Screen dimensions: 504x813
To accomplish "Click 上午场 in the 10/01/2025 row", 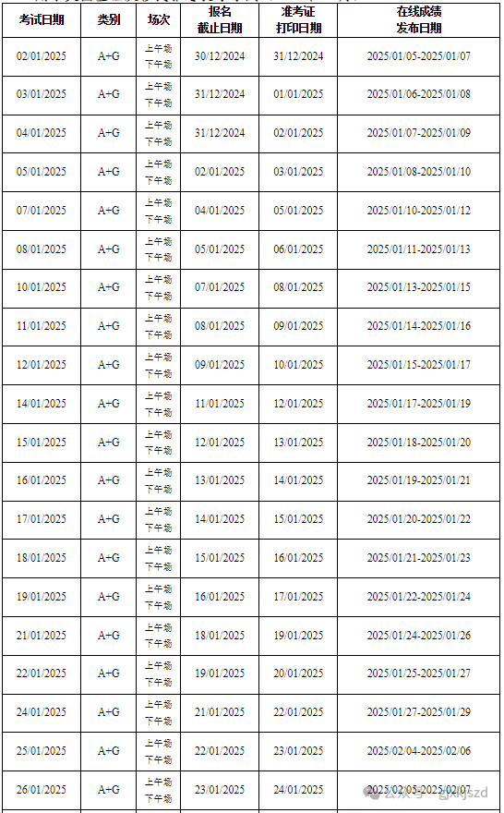I will [x=159, y=280].
